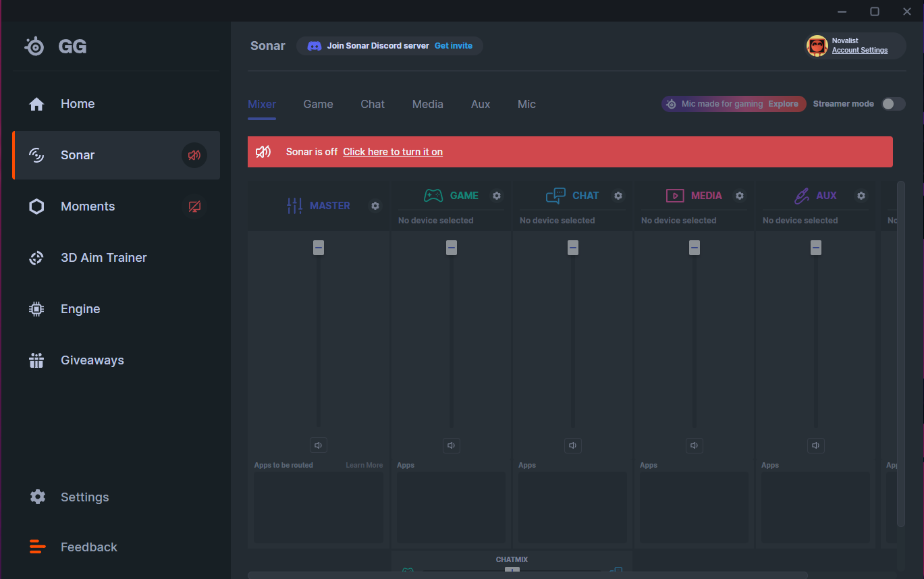
Task: Click the 3D Aim Trainer crosshair icon
Action: tap(36, 258)
